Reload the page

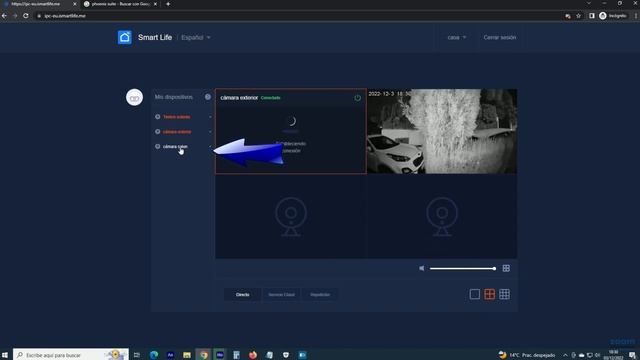point(26,16)
